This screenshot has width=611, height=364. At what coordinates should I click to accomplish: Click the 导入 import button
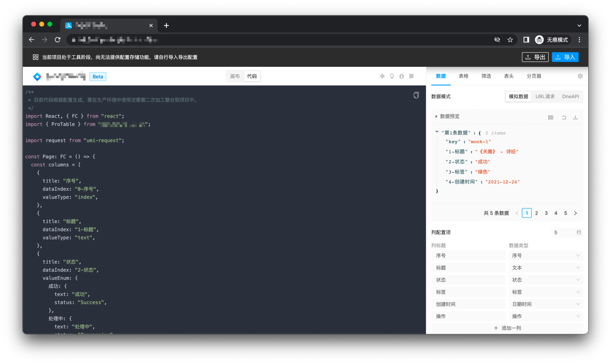(x=565, y=57)
